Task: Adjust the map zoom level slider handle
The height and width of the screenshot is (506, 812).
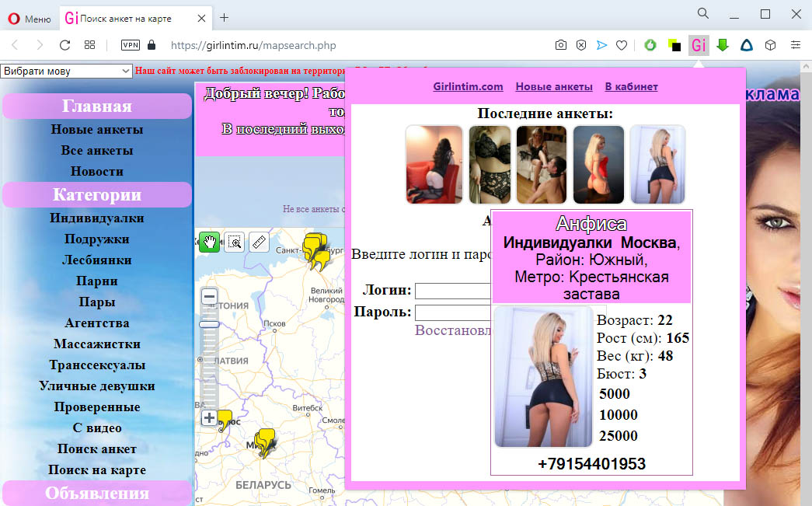Action: [209, 324]
